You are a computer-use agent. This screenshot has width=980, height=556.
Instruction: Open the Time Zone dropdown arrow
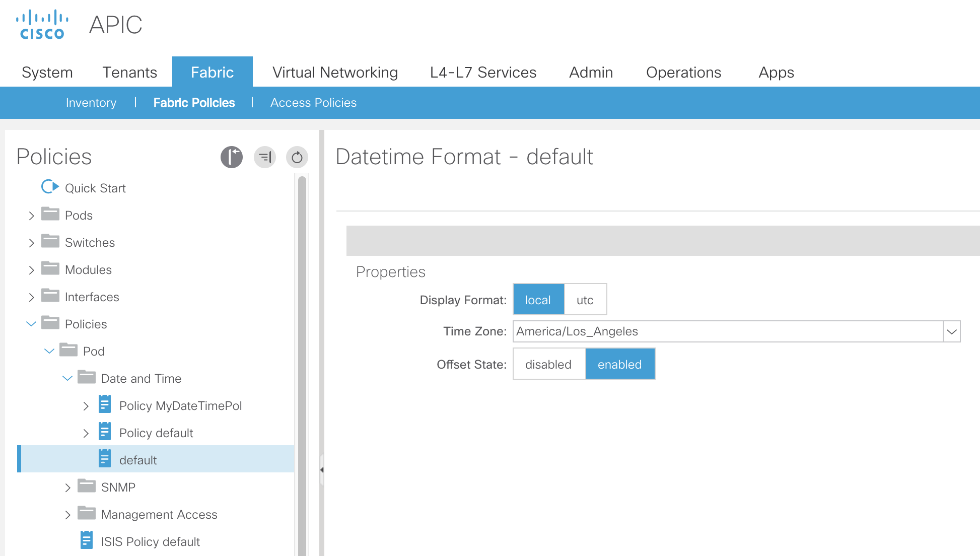point(951,331)
